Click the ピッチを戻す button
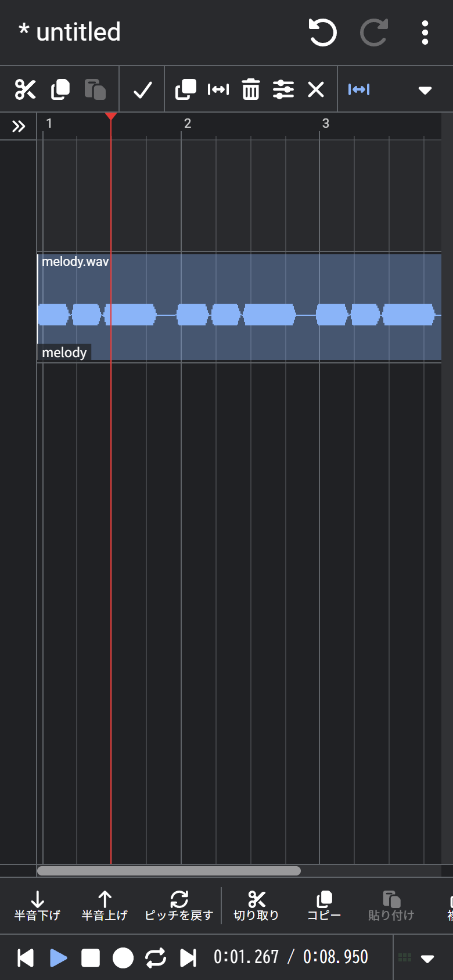 (179, 906)
